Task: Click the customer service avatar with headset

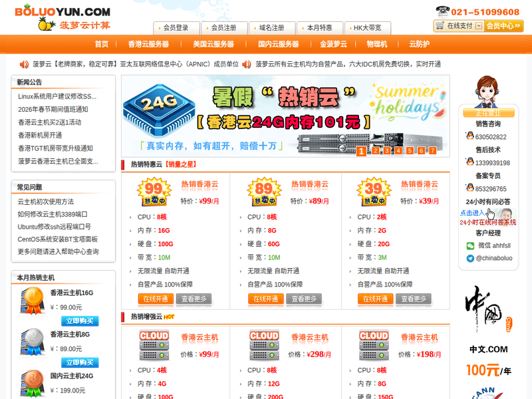Action: (x=487, y=92)
